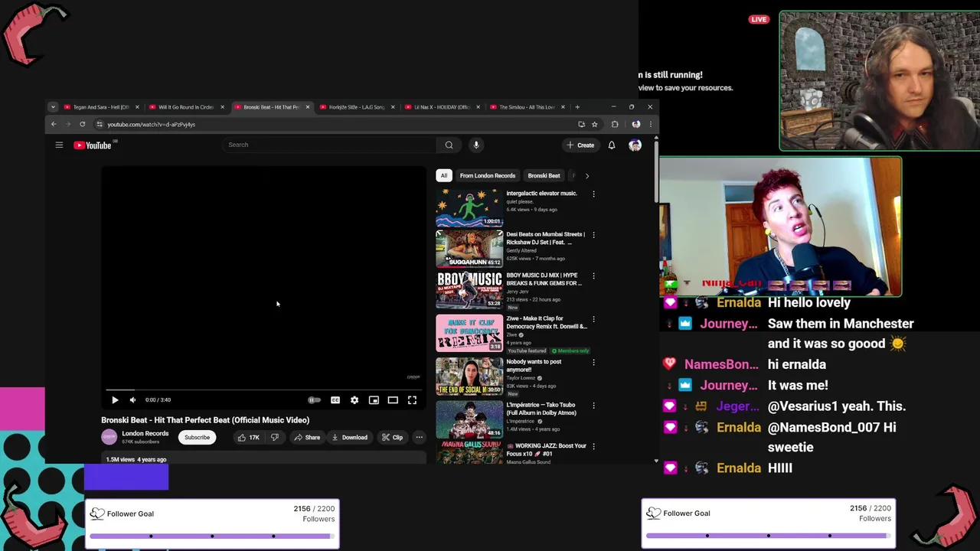Open more actions menu beside Clip
Viewport: 980px width, 551px height.
(419, 437)
